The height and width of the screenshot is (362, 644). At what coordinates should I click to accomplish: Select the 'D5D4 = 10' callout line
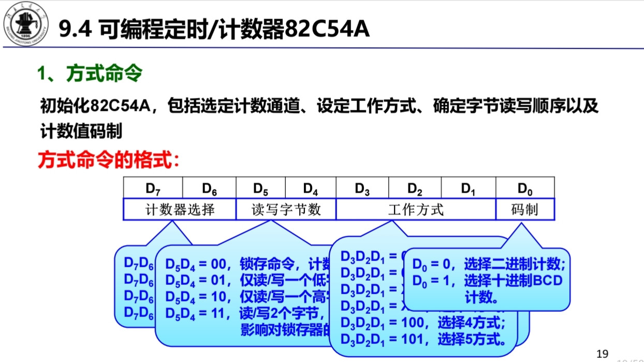click(x=247, y=297)
